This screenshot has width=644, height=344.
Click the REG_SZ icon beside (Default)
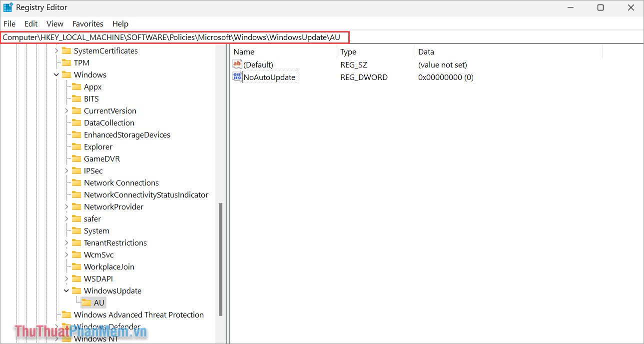pyautogui.click(x=236, y=64)
